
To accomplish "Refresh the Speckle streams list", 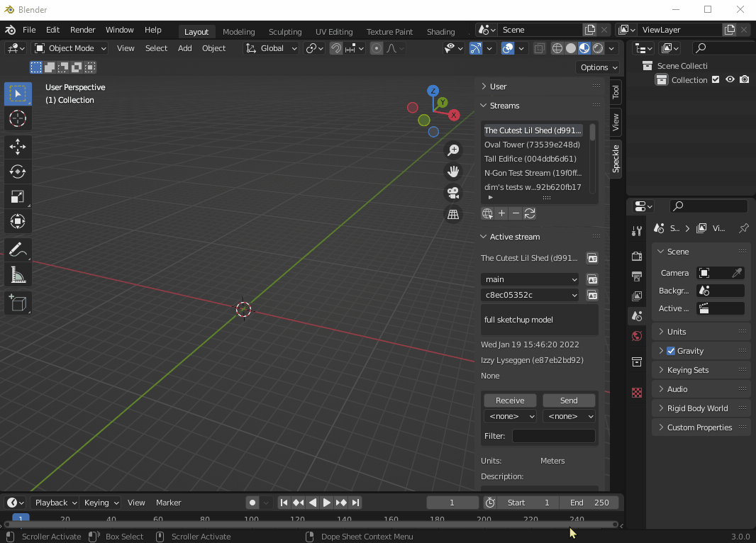I will [530, 213].
